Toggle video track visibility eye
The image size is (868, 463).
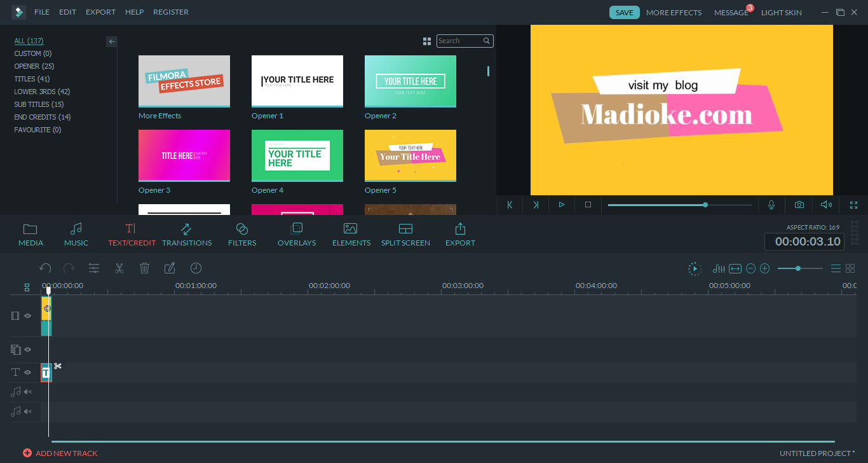[x=28, y=315]
